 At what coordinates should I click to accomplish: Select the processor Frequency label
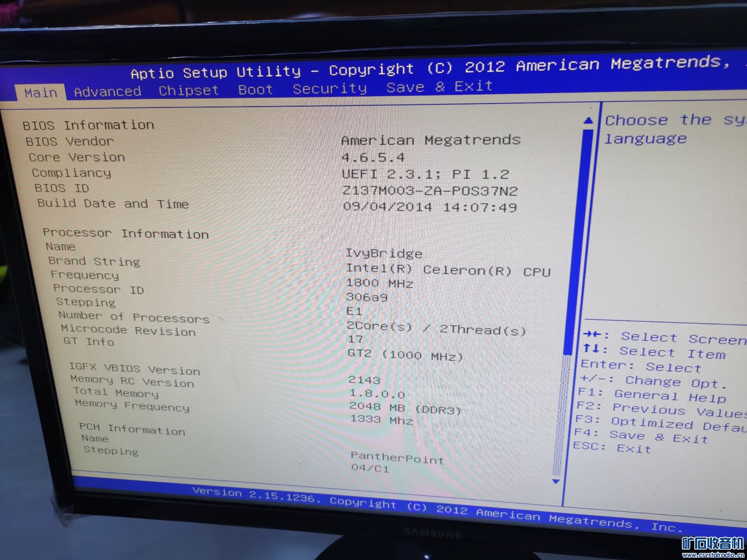[x=85, y=275]
